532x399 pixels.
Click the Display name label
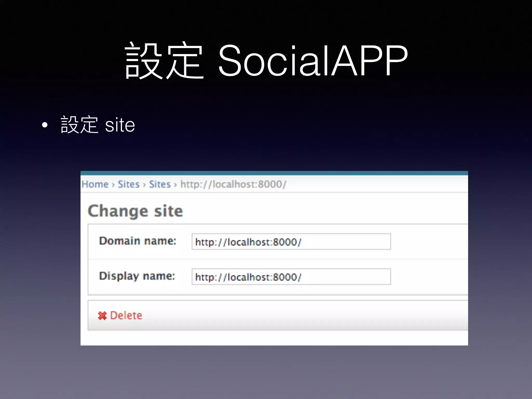[137, 276]
